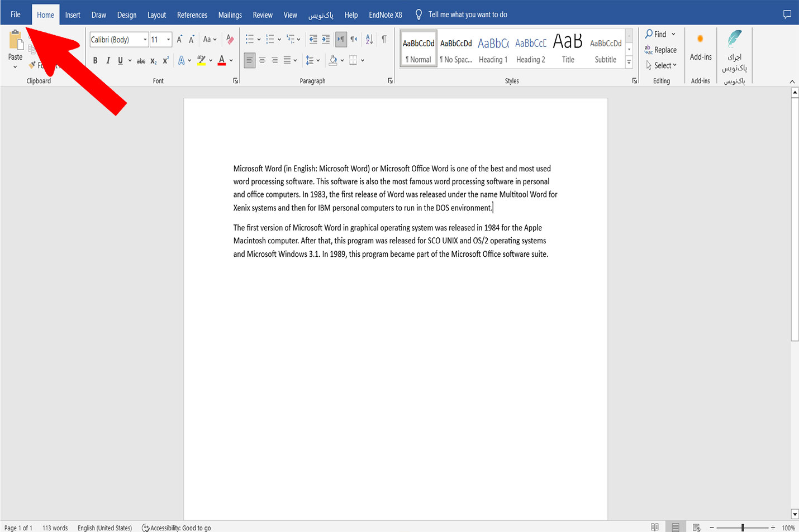Viewport: 799px width, 532px height.
Task: Toggle Bold formatting
Action: [95, 60]
